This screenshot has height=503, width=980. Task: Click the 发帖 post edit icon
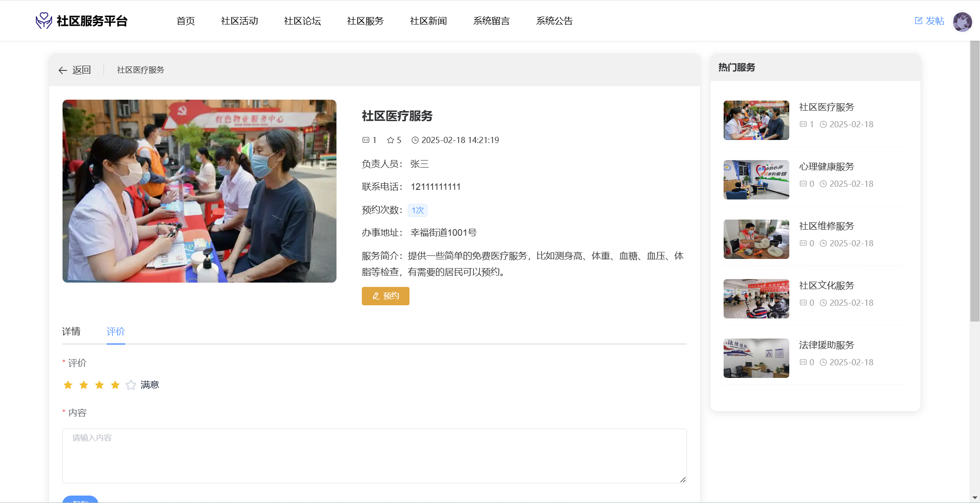click(918, 21)
